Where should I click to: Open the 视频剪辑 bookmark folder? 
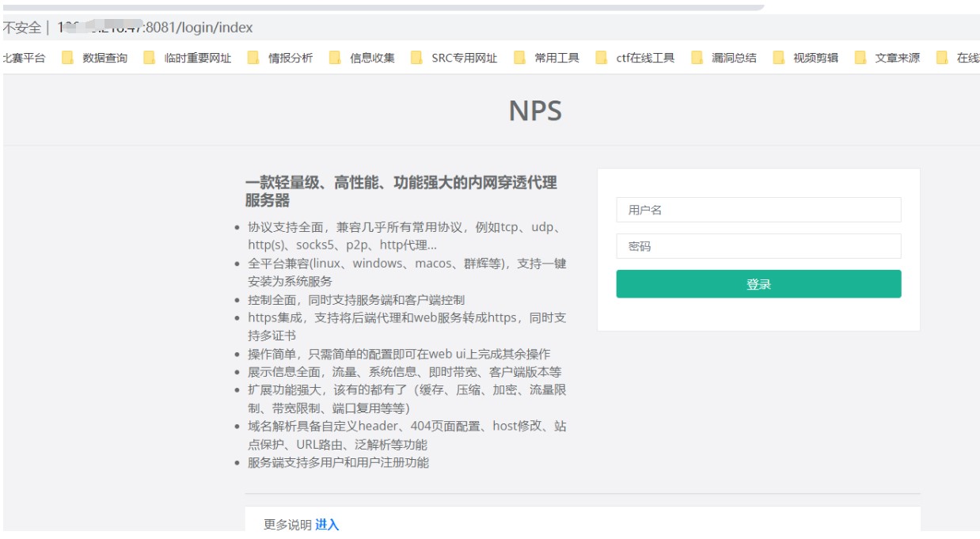807,58
